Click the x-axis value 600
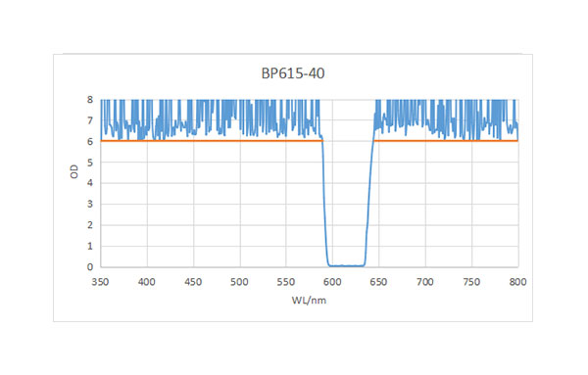 coord(332,282)
